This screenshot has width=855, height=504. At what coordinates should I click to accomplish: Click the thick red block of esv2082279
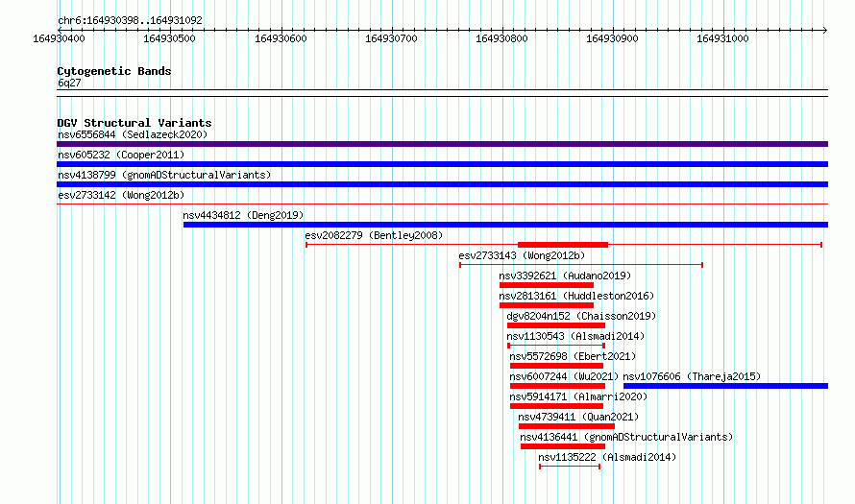coord(563,245)
